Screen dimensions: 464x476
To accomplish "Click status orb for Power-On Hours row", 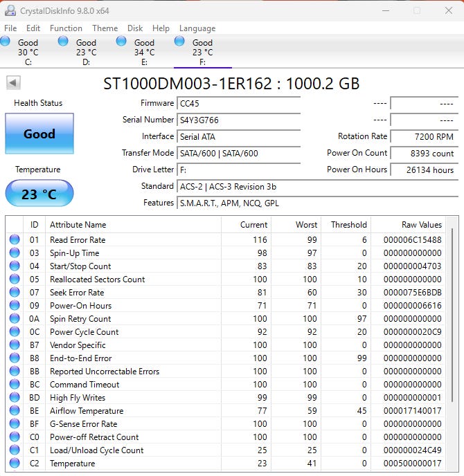I will pos(15,305).
